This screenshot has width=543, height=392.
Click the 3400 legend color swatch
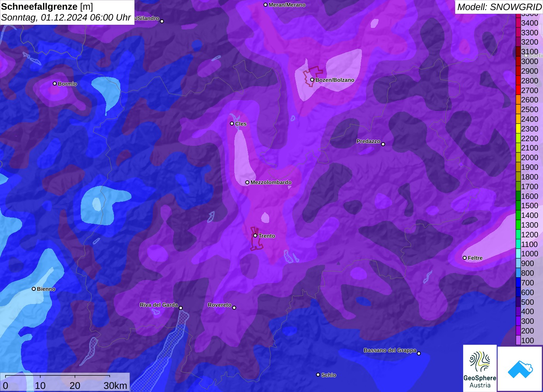pyautogui.click(x=518, y=23)
